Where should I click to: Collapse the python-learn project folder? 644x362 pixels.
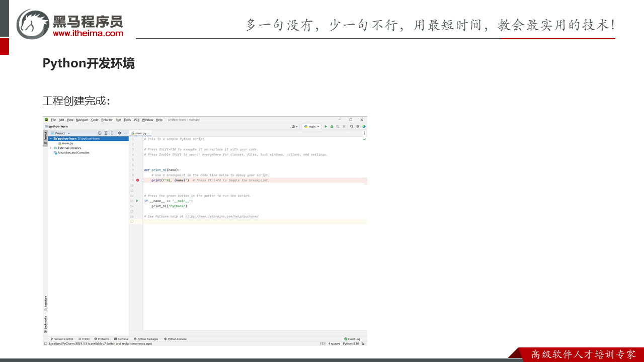50,138
